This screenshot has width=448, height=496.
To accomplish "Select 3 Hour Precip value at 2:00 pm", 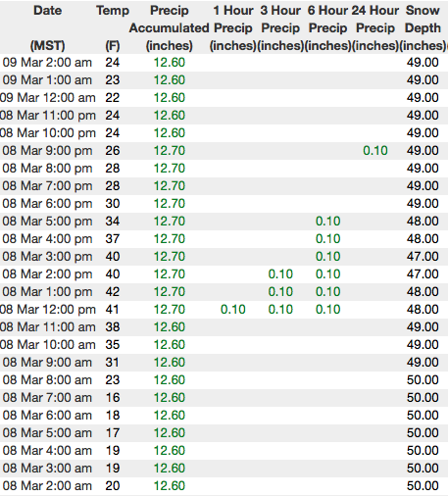I will (280, 274).
